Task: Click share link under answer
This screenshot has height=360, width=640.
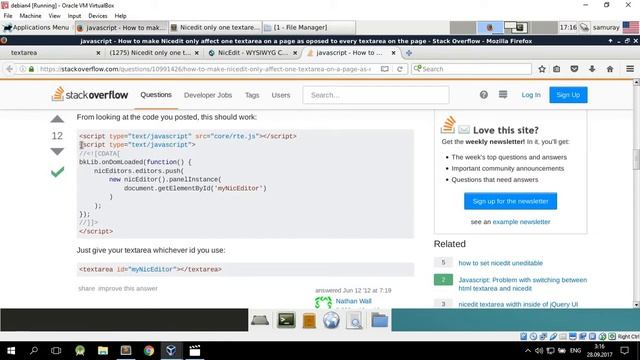Action: click(87, 288)
